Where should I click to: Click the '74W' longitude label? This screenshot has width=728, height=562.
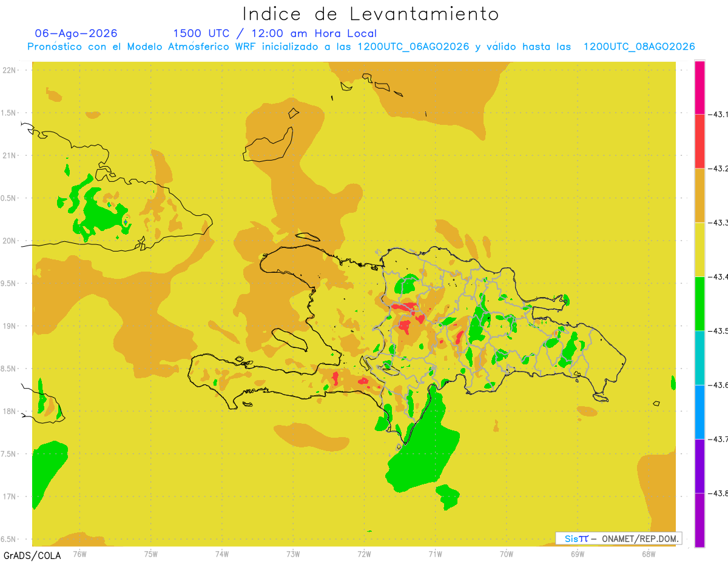222,554
